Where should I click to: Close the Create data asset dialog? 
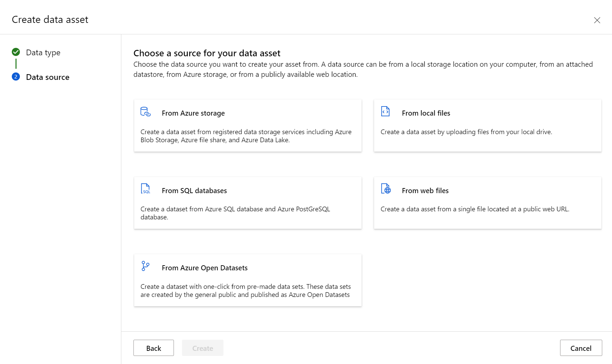click(x=597, y=20)
